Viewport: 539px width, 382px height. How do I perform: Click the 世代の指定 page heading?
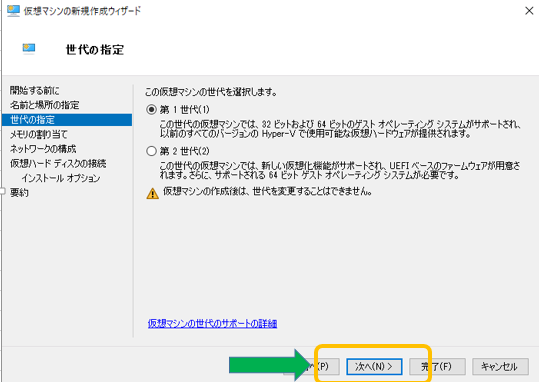95,50
